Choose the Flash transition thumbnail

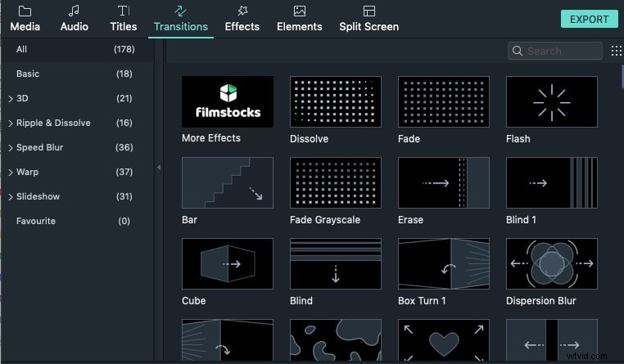pos(552,102)
